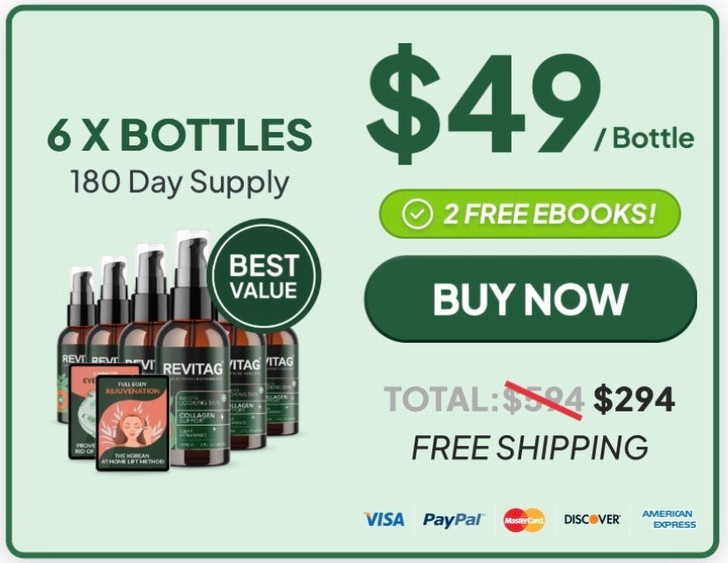Click the 2 FREE EBOOKS badge
This screenshot has height=563, width=728.
[530, 214]
